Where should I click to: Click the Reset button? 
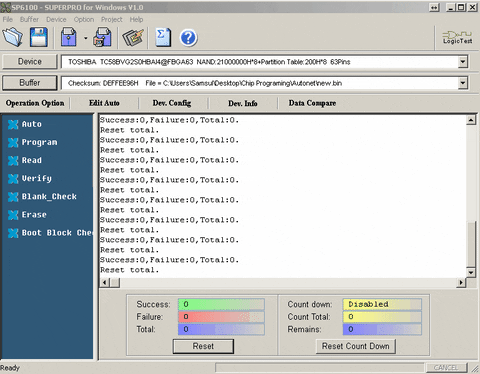click(x=203, y=346)
